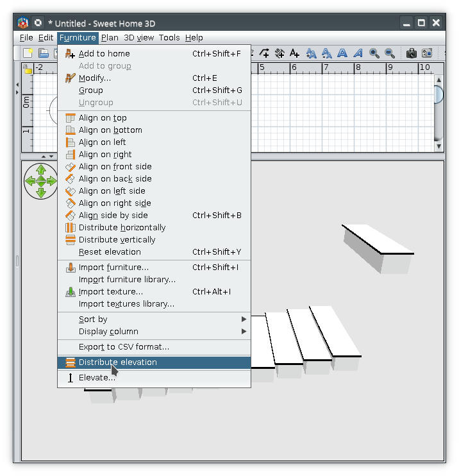This screenshot has width=459, height=476.
Task: Click 3D navigation right arrow
Action: coord(51,182)
